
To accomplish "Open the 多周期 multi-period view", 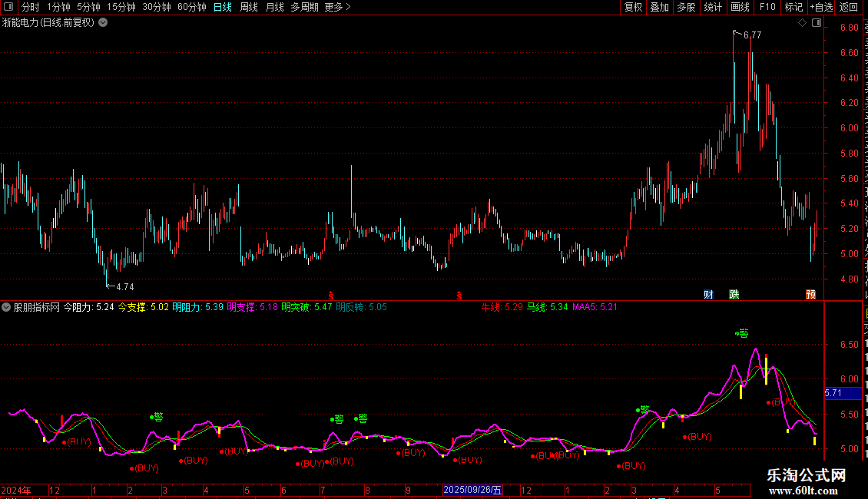I will 304,7.
